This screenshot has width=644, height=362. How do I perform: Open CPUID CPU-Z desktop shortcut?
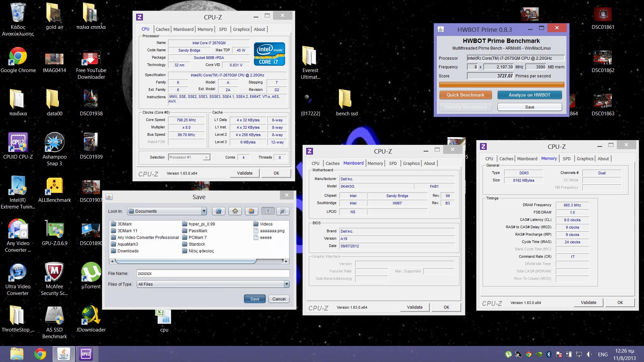(18, 146)
